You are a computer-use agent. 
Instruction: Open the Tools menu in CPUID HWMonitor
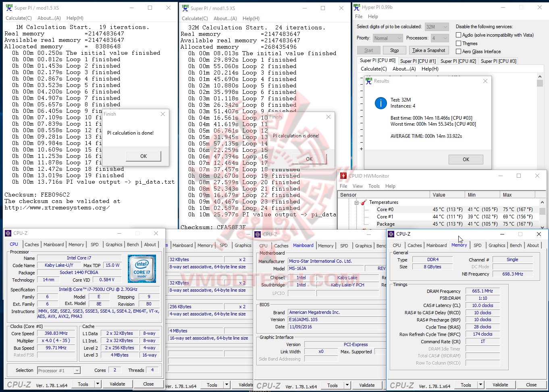point(374,186)
